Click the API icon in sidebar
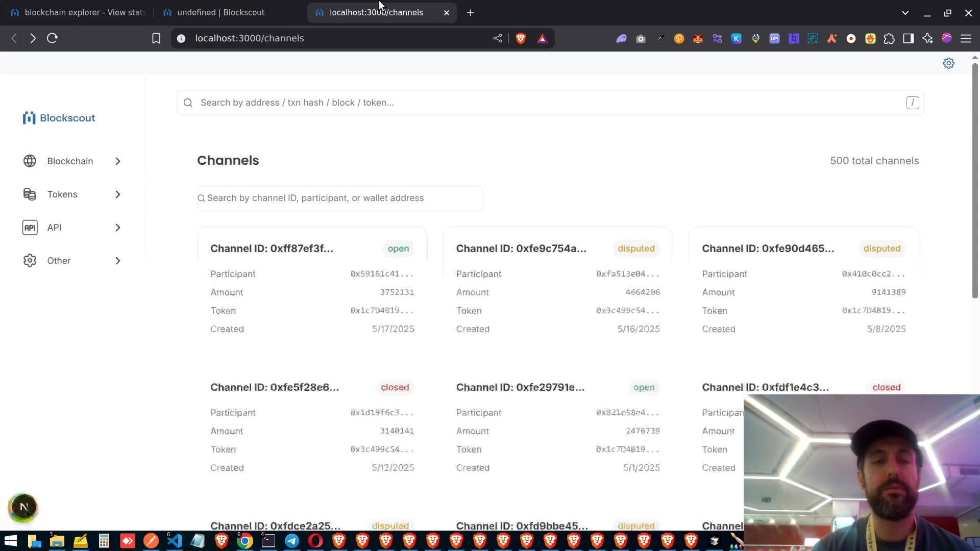980x551 pixels. tap(30, 228)
